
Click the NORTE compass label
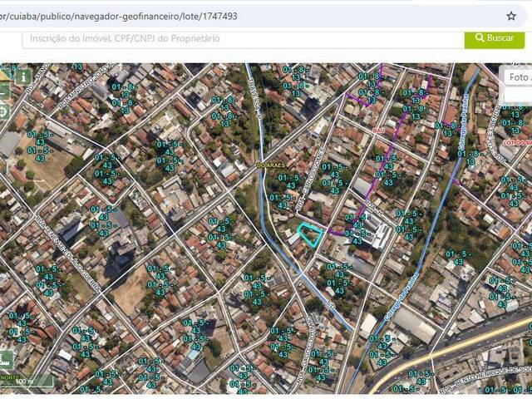point(9,377)
